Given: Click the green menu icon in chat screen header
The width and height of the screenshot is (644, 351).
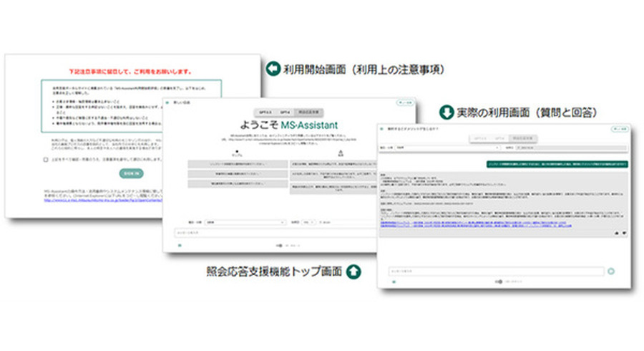Looking at the screenshot, I should 382,129.
